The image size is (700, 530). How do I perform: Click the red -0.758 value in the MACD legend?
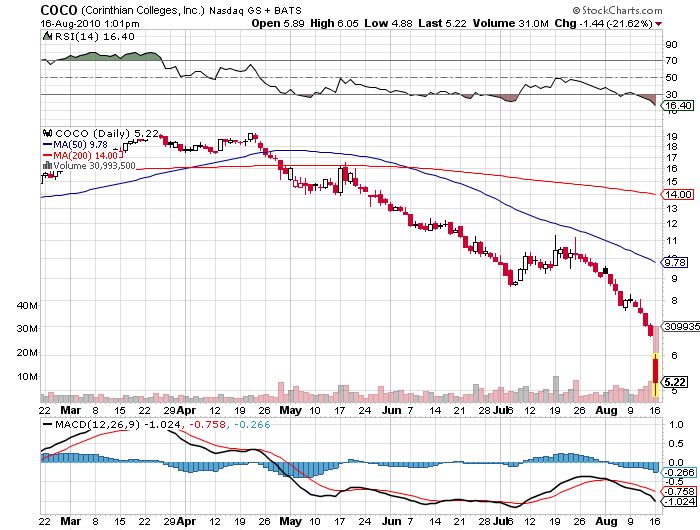[x=207, y=424]
